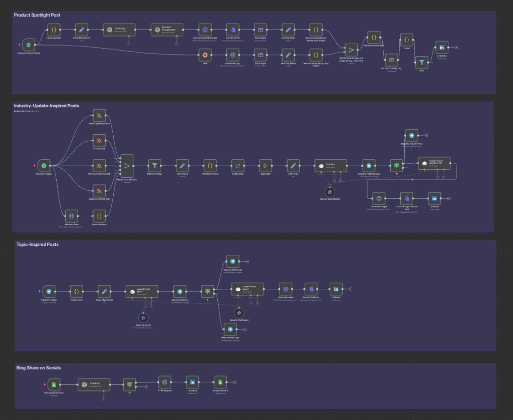Select the IOTNow RSS feed node
Viewport: 513px width, 420px height.
[x=99, y=141]
